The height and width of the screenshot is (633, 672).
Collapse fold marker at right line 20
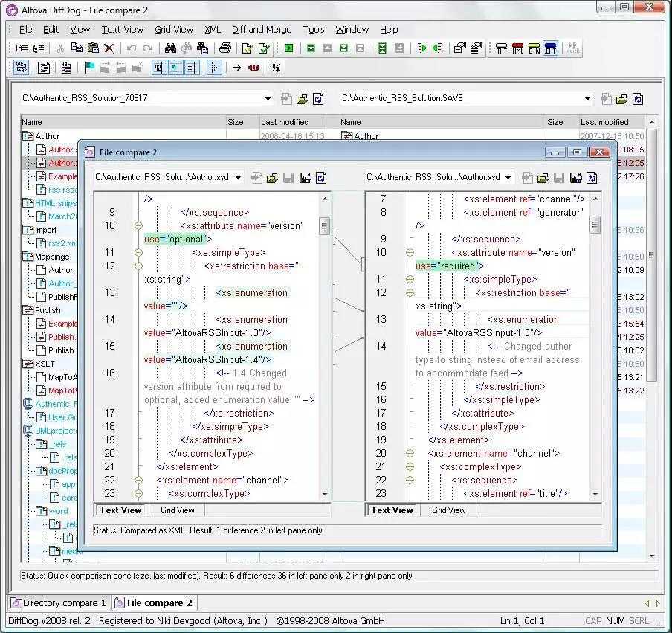click(410, 453)
